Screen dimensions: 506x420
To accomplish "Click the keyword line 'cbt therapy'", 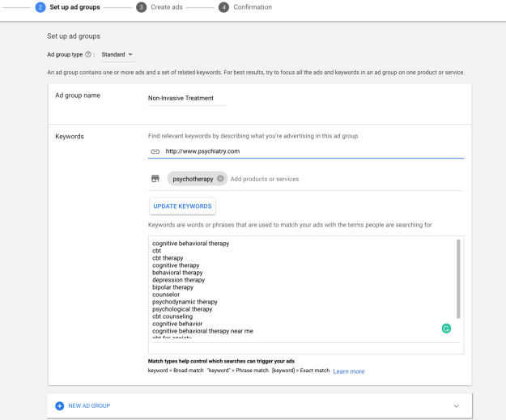I will 168,258.
